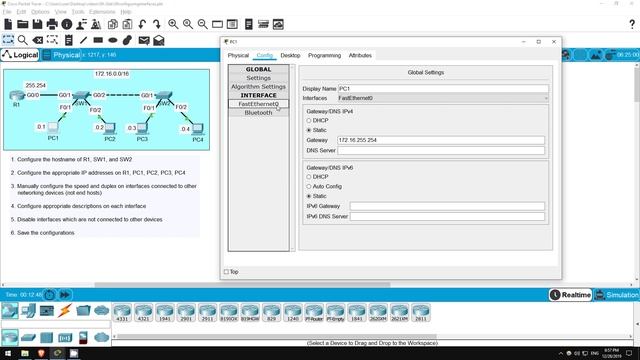Select Static under Gateway/DNS IPv6
The height and width of the screenshot is (360, 640).
(309, 196)
